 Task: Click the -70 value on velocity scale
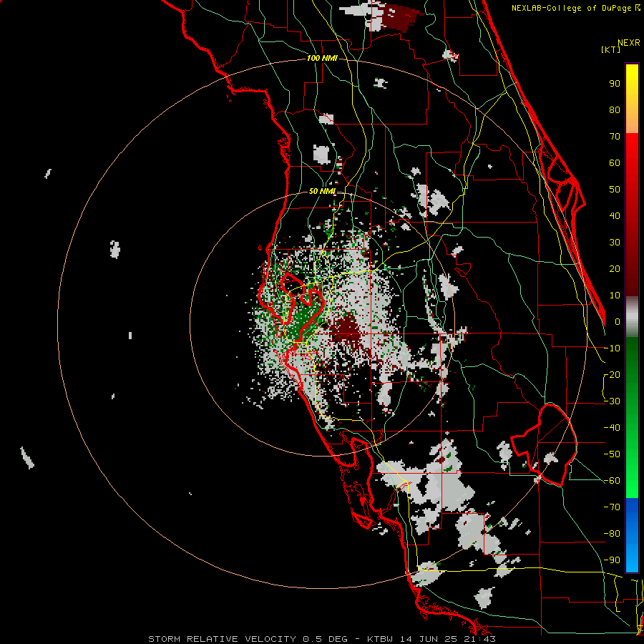[x=612, y=507]
